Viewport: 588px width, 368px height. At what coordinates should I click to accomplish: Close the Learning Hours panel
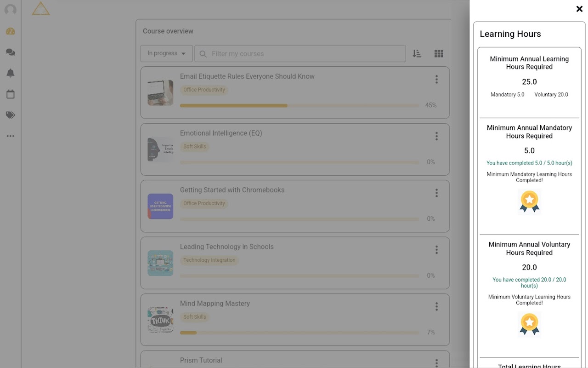coord(579,9)
